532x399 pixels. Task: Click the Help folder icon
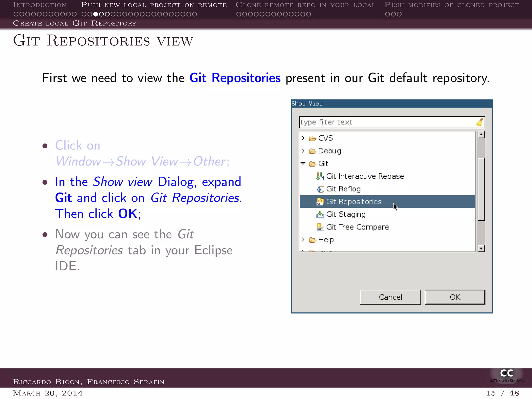point(312,240)
